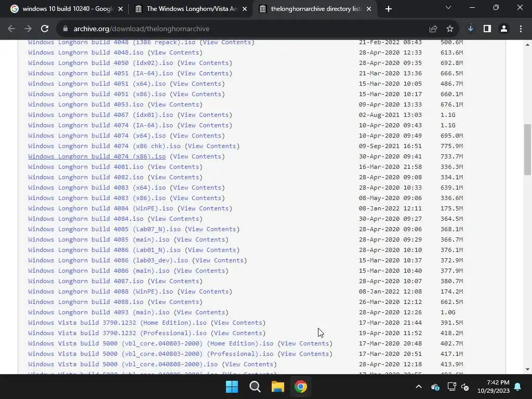View Contents of Longhorn build 4081.iso

point(175,167)
